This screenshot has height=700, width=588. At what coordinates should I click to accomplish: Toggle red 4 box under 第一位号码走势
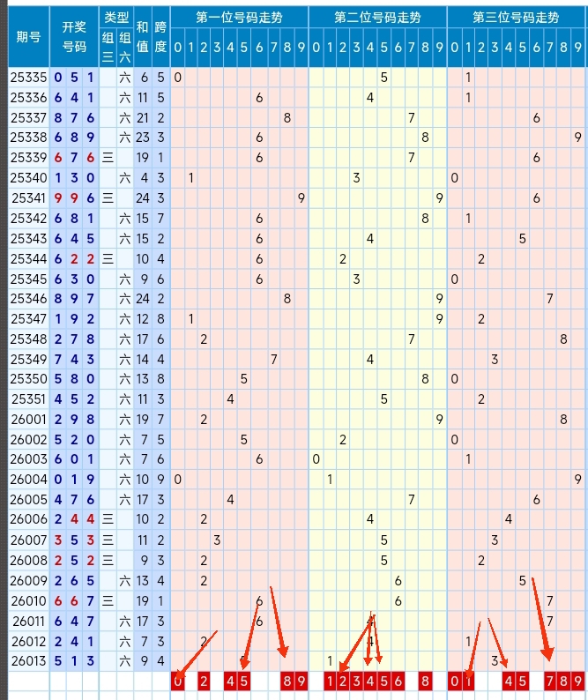(230, 681)
